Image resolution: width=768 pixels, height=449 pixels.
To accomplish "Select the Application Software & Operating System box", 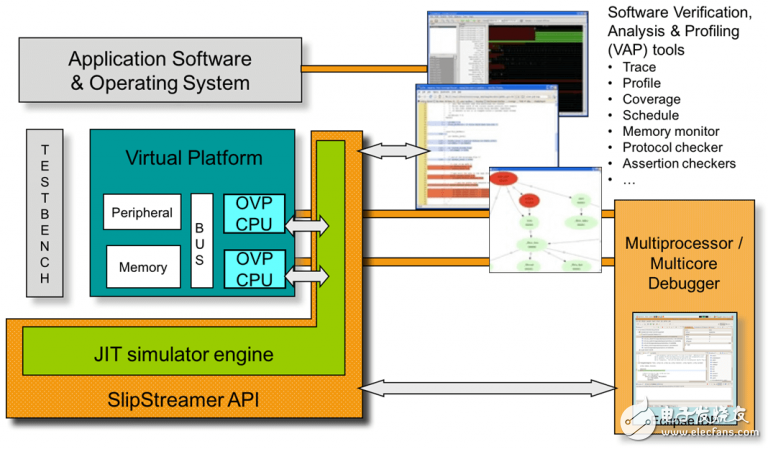I will coord(160,69).
